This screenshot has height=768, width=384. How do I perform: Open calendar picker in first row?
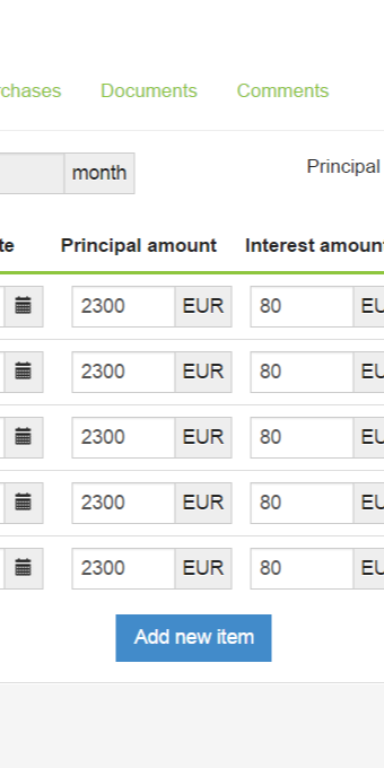24,307
